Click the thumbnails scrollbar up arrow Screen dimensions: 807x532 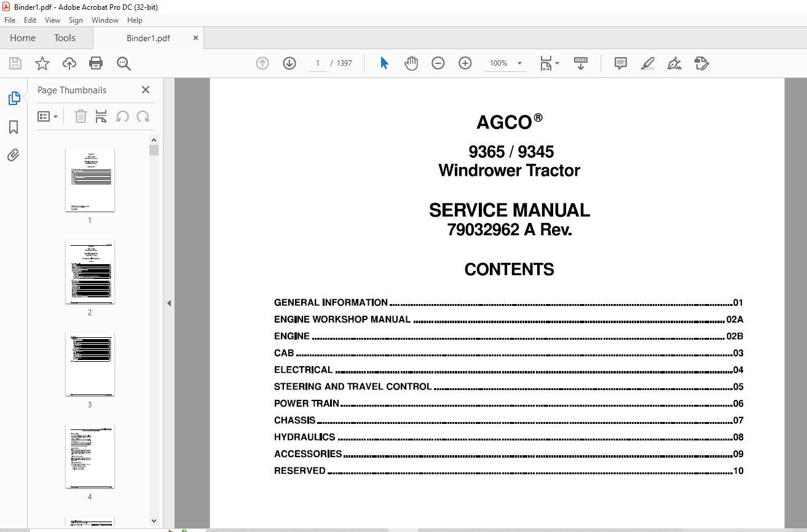coord(154,139)
